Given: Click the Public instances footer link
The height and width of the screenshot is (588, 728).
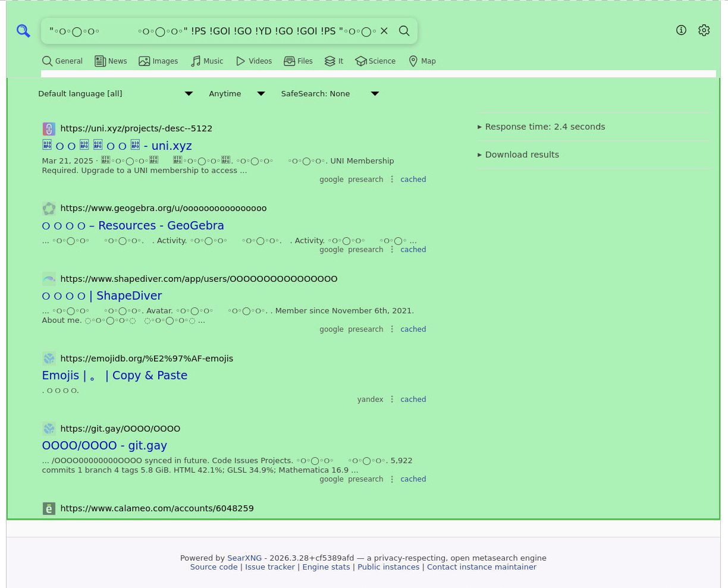Looking at the screenshot, I should tap(388, 567).
